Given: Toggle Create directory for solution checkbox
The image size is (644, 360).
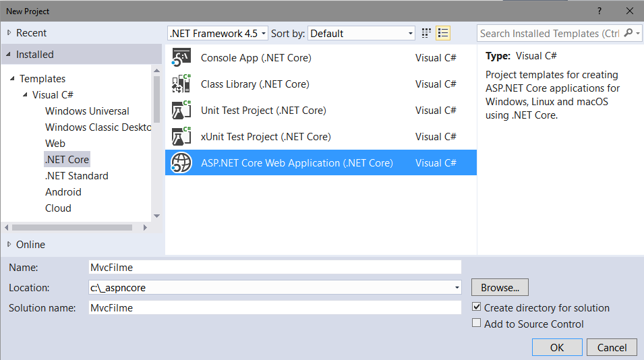Looking at the screenshot, I should point(477,307).
